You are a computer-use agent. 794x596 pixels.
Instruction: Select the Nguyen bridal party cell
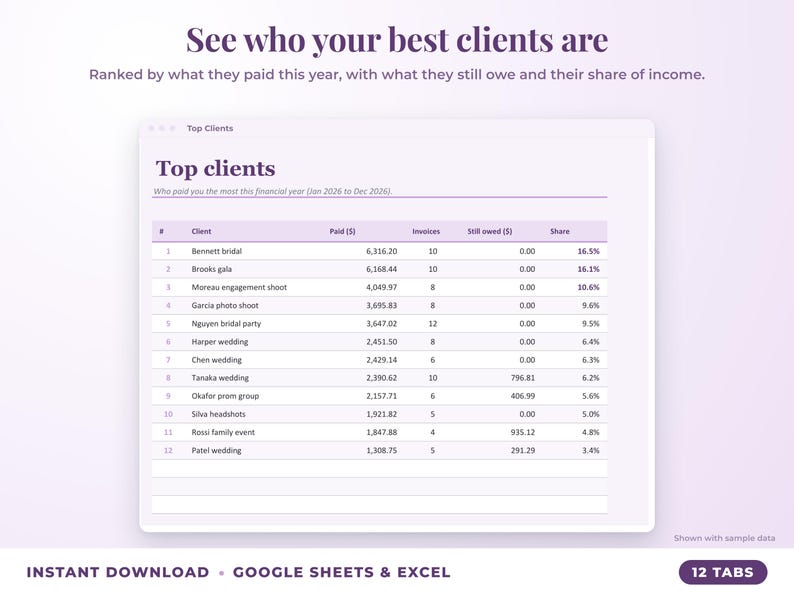226,324
